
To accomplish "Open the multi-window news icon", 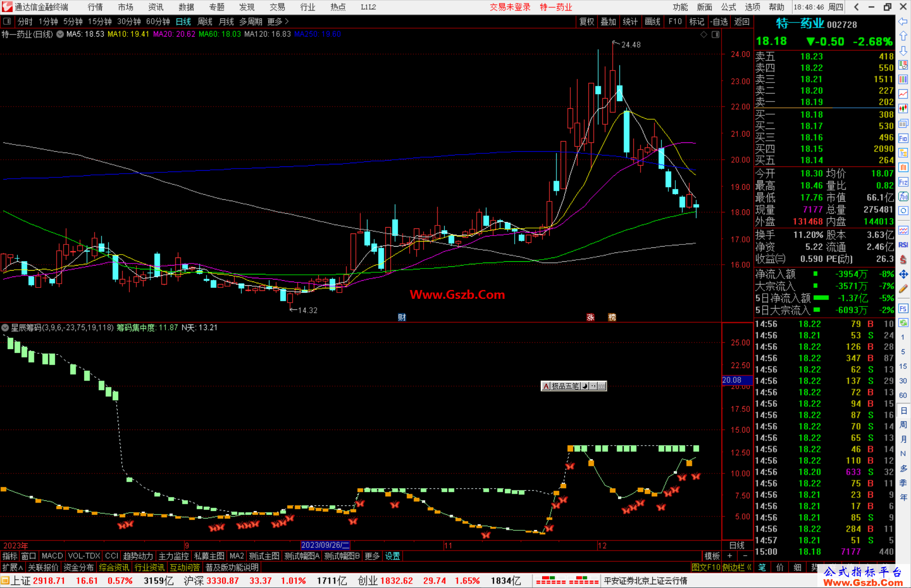I will [903, 124].
